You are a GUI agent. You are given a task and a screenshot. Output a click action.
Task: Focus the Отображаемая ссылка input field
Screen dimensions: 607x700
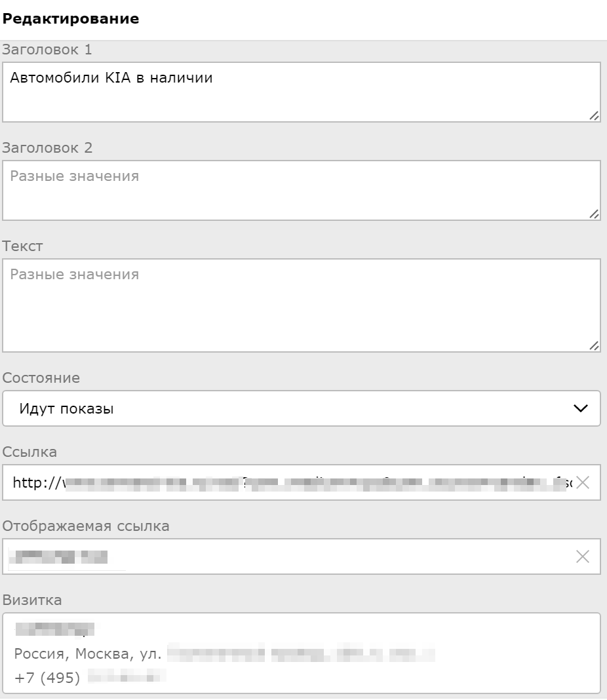pos(328,557)
